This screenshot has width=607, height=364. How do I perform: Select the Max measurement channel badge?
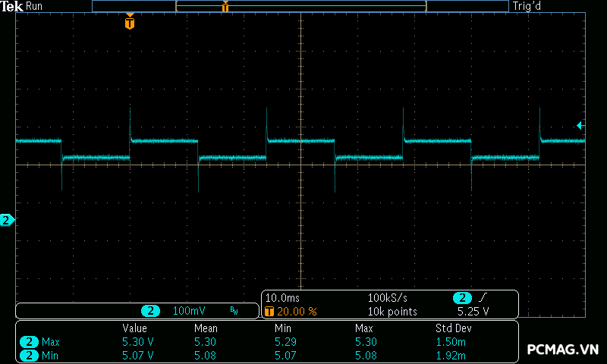tap(30, 342)
